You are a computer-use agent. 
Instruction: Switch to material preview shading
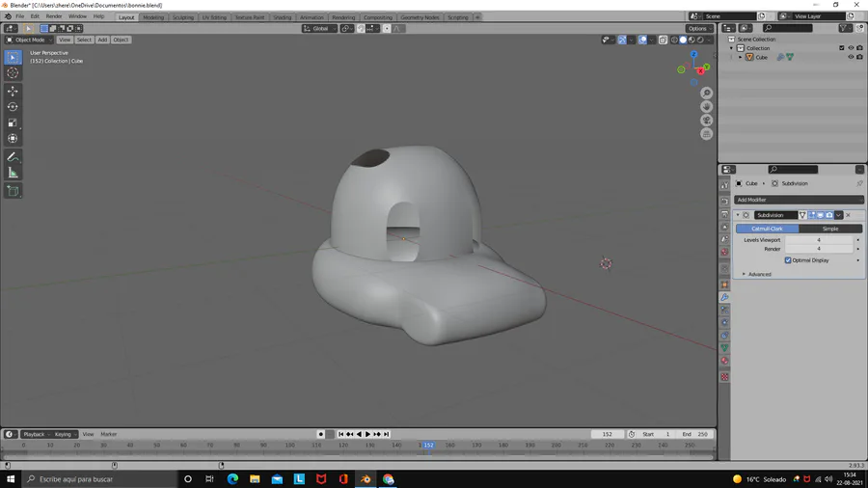(x=692, y=40)
